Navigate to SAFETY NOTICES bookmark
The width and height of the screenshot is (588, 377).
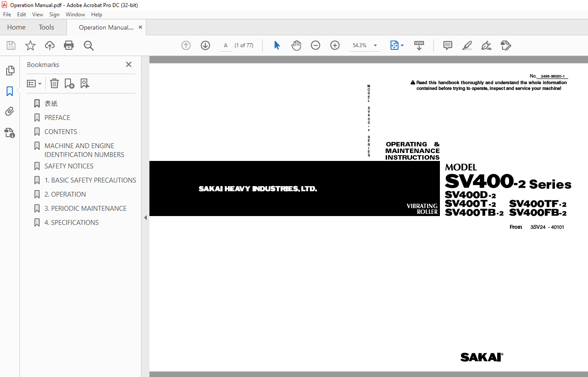(x=69, y=166)
